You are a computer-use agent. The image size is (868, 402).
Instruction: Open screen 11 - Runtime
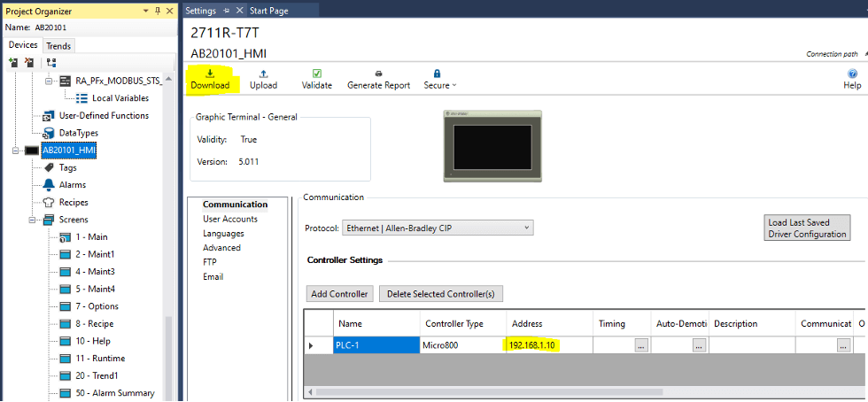100,359
